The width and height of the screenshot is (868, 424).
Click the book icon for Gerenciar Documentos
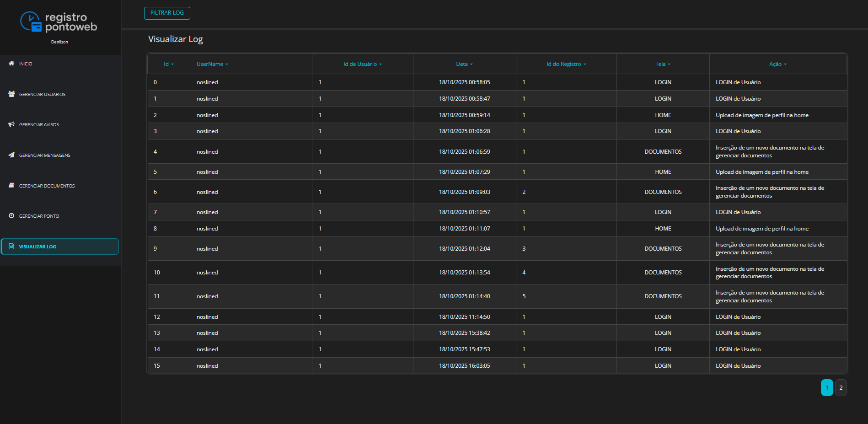pos(11,186)
